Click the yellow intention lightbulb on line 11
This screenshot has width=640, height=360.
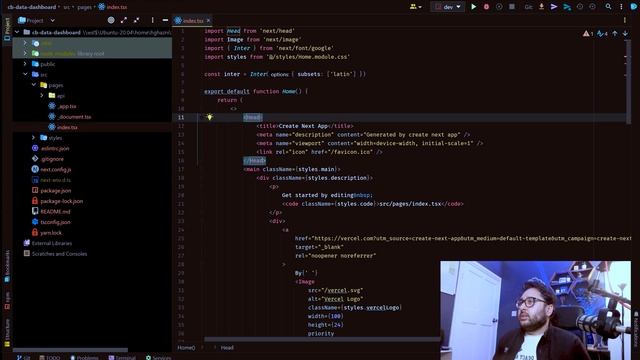tap(209, 117)
